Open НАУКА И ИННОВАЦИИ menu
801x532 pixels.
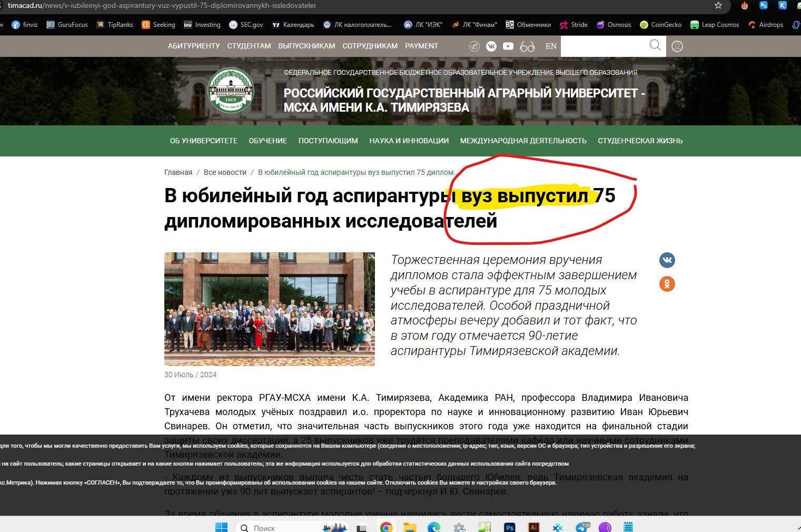(409, 141)
